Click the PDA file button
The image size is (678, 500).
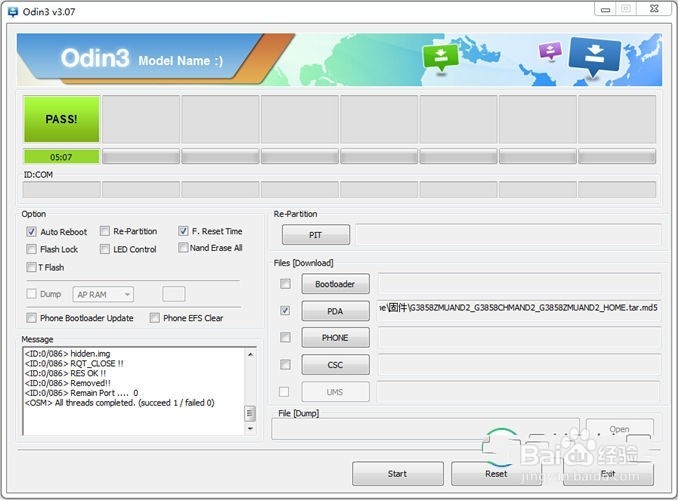coord(335,311)
